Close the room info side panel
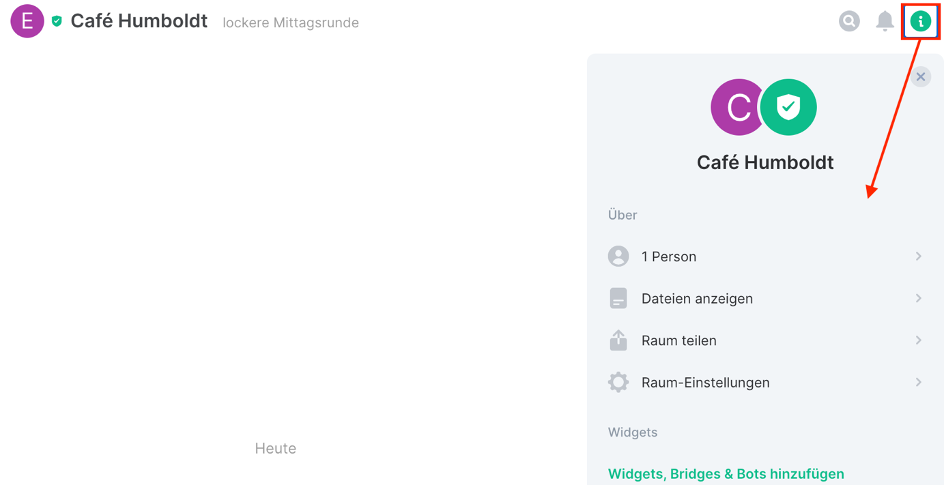The width and height of the screenshot is (945, 485). [x=921, y=77]
